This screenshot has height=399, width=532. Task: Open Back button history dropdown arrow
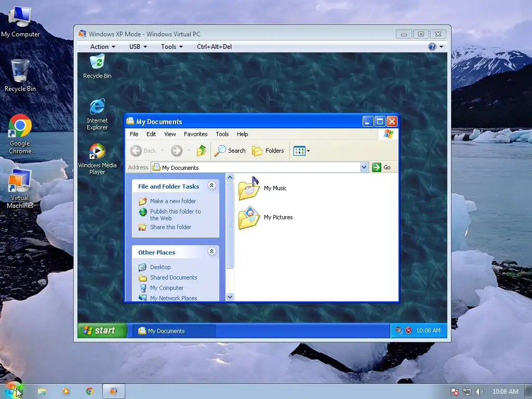click(162, 150)
